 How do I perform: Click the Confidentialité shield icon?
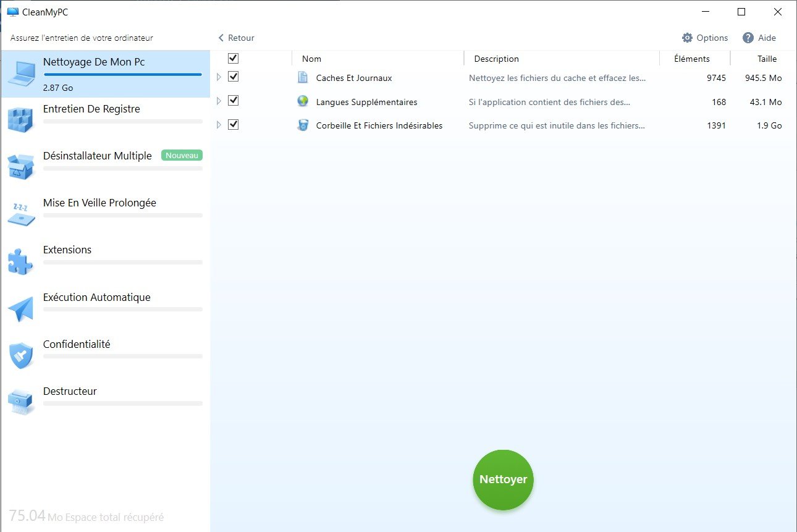(x=21, y=356)
